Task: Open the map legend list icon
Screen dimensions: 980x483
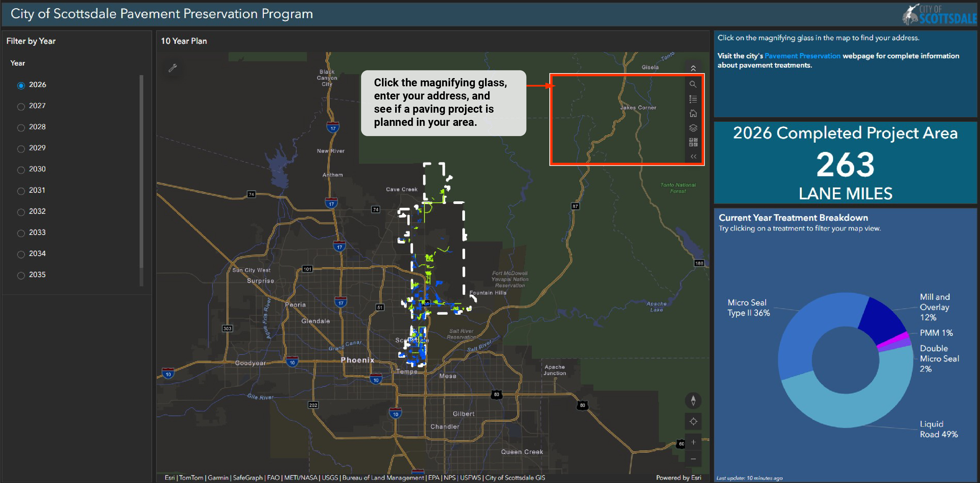Action: 693,99
